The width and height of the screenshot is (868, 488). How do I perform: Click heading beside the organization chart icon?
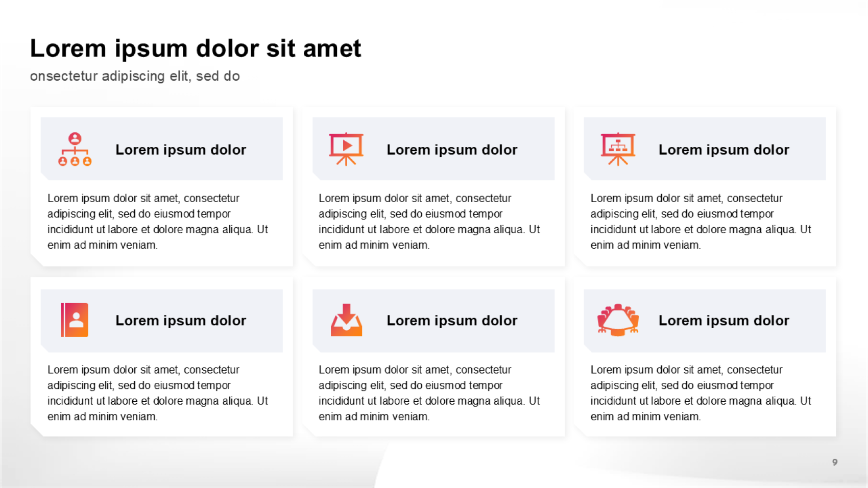(x=181, y=150)
